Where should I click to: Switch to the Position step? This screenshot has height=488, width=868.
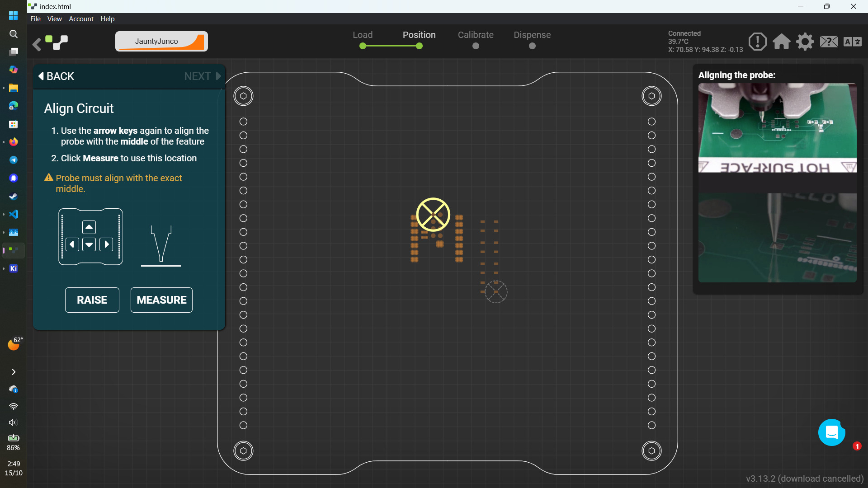(x=419, y=39)
